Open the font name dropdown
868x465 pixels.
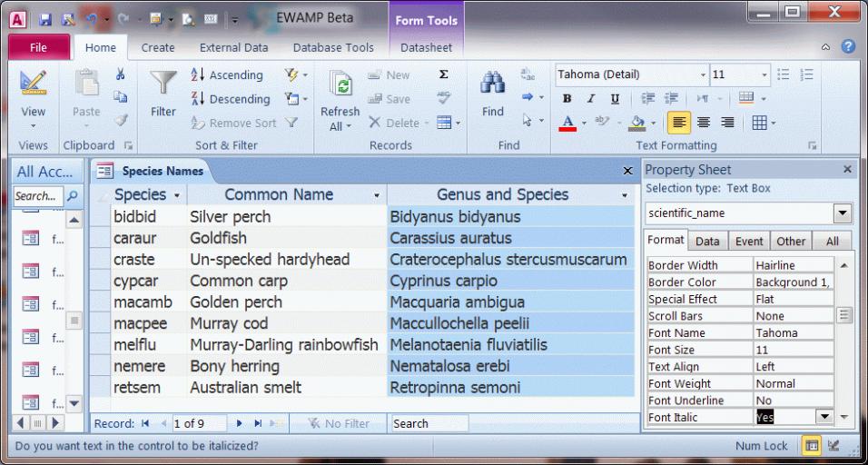(703, 74)
